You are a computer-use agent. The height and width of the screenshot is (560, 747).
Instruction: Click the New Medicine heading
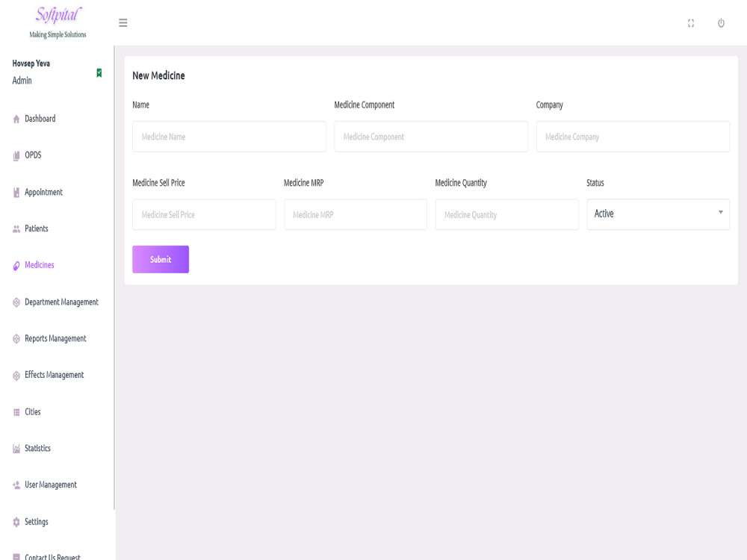pyautogui.click(x=158, y=75)
